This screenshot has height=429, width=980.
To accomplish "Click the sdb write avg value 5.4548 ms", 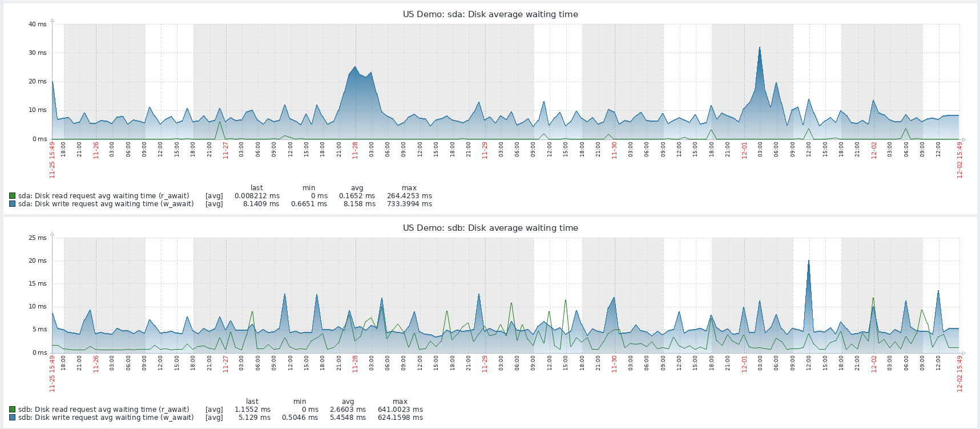I will click(348, 418).
